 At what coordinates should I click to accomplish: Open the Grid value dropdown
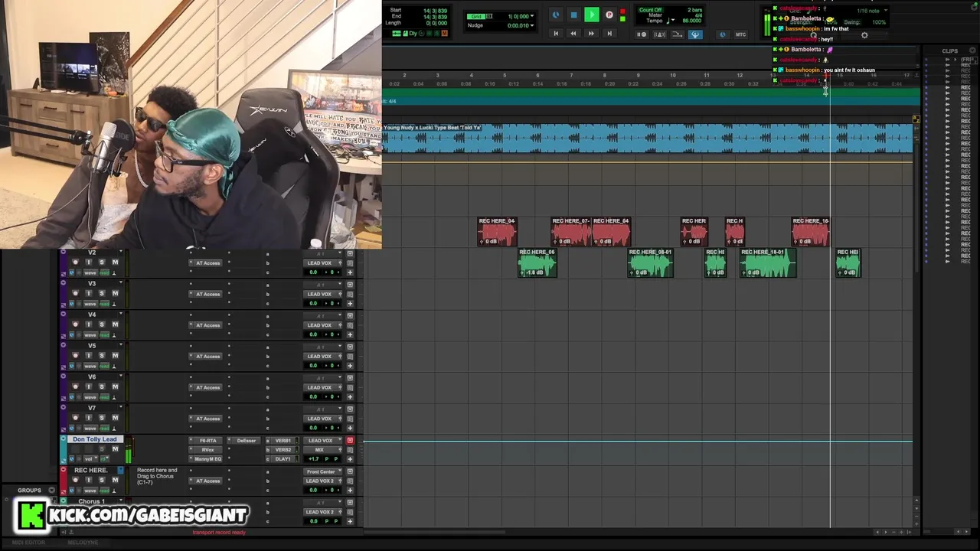point(532,16)
